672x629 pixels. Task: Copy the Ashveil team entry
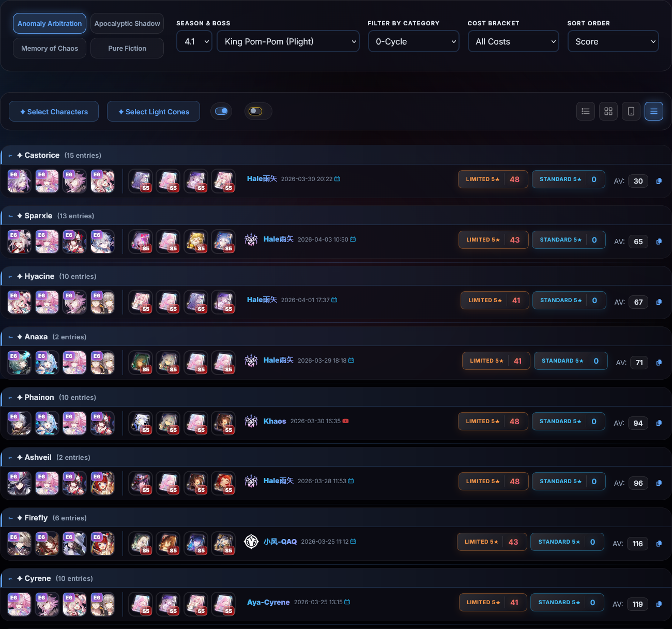click(x=659, y=483)
